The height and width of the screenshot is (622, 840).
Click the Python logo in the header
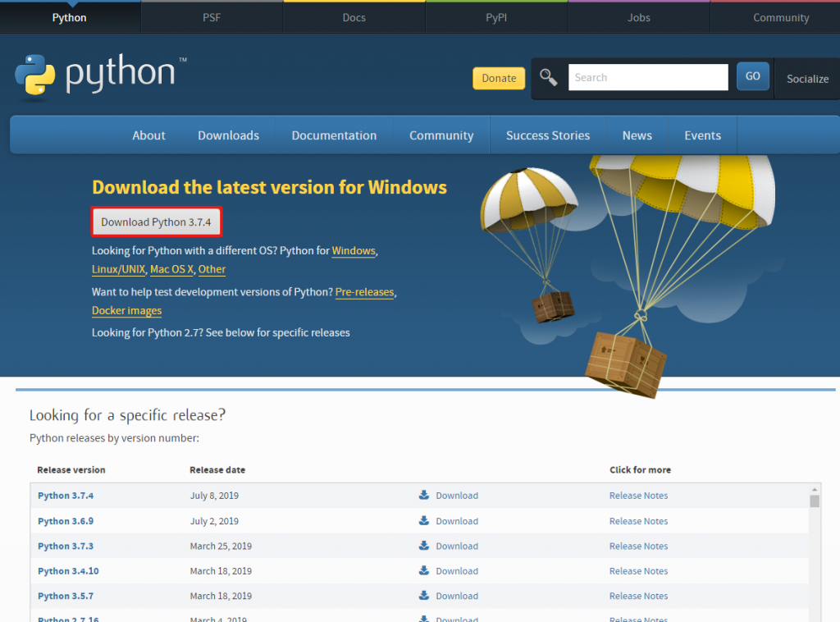tap(101, 75)
